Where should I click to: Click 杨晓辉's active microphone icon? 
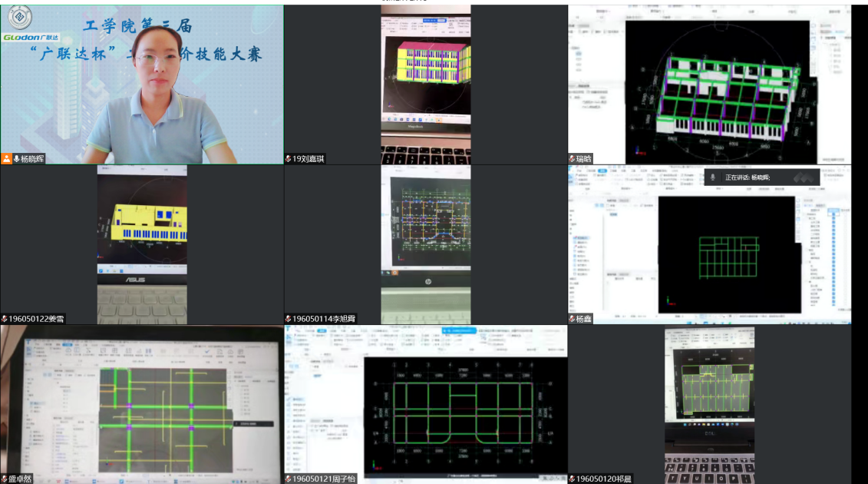15,159
